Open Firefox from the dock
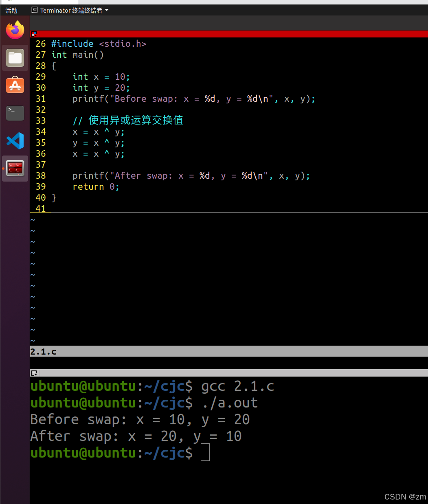This screenshot has height=504, width=428. [x=15, y=30]
